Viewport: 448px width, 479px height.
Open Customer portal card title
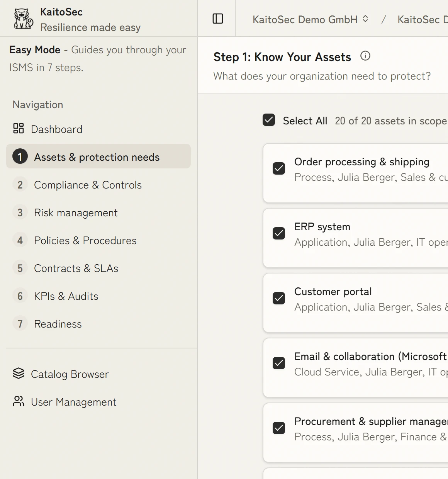[x=333, y=292]
